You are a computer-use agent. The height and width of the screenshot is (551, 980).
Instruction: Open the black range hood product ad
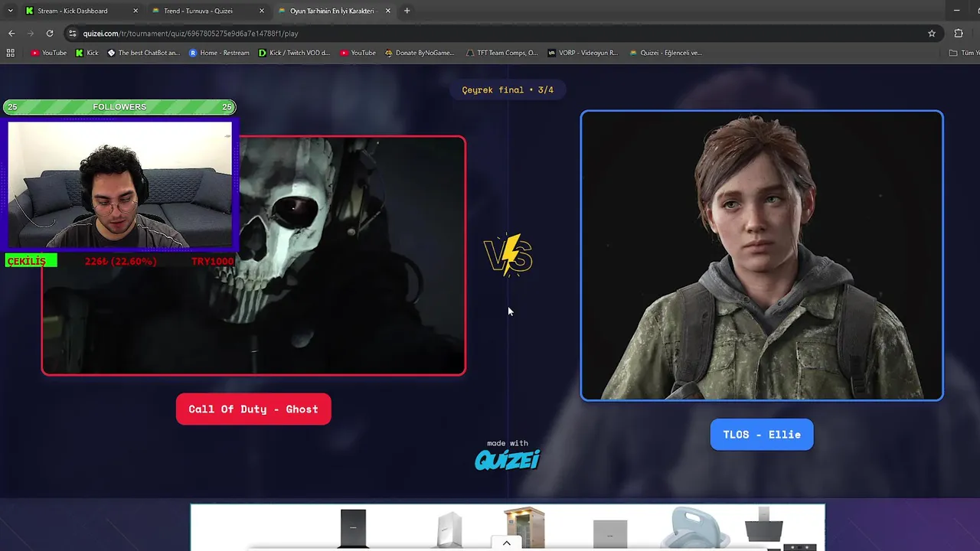point(764,525)
